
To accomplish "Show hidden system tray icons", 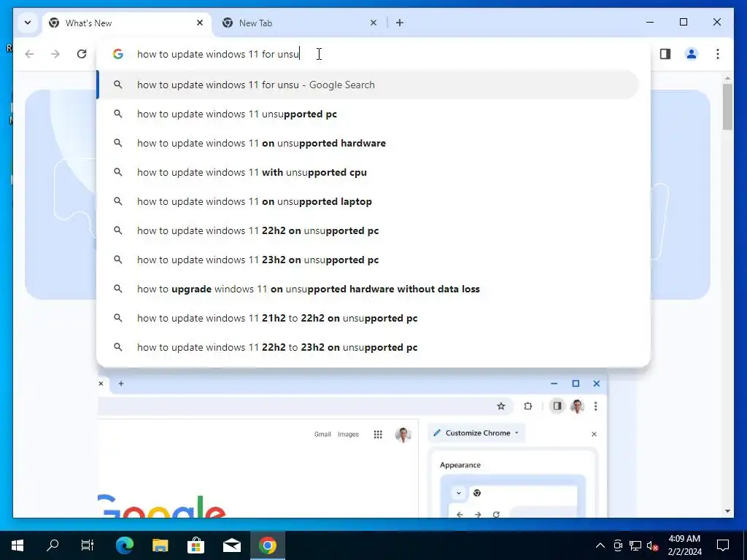I will tap(600, 545).
